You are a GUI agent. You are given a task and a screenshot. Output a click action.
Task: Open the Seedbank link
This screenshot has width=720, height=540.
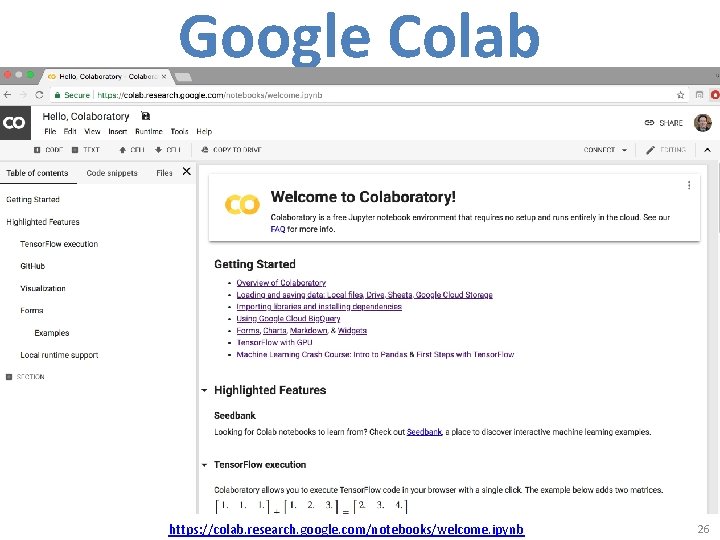coord(424,432)
